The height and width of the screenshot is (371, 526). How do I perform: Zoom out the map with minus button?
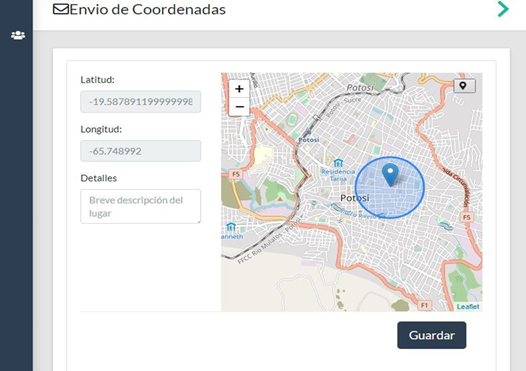pyautogui.click(x=239, y=107)
